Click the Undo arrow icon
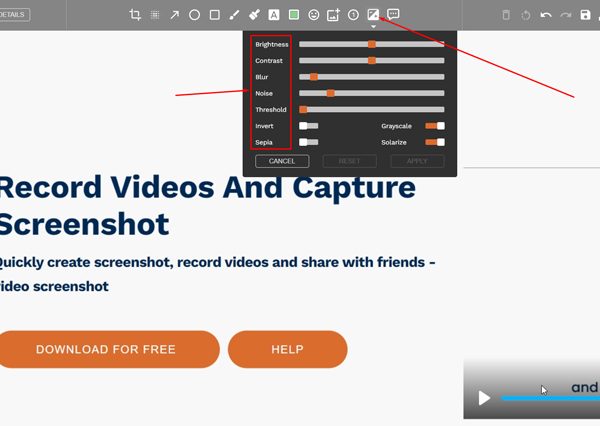Viewport: 600px width, 426px height. coord(545,15)
